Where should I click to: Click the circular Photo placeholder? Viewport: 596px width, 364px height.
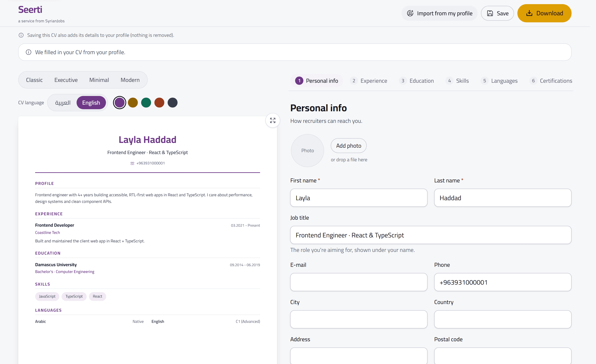(308, 151)
